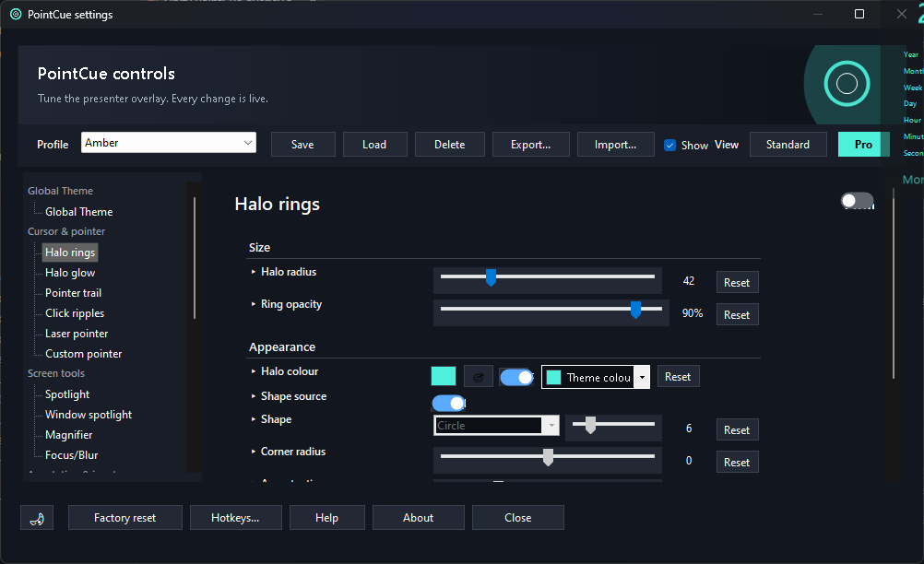Select Global Theme in the tree
This screenshot has height=564, width=924.
click(x=79, y=212)
